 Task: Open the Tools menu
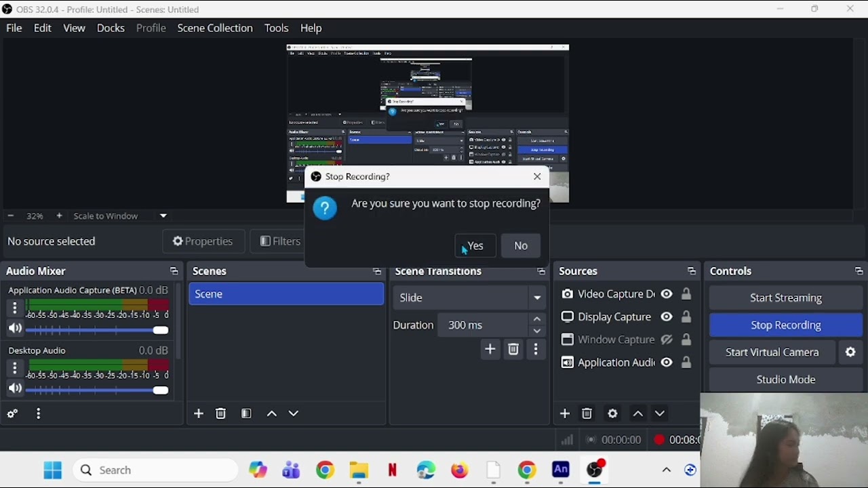[x=277, y=28]
